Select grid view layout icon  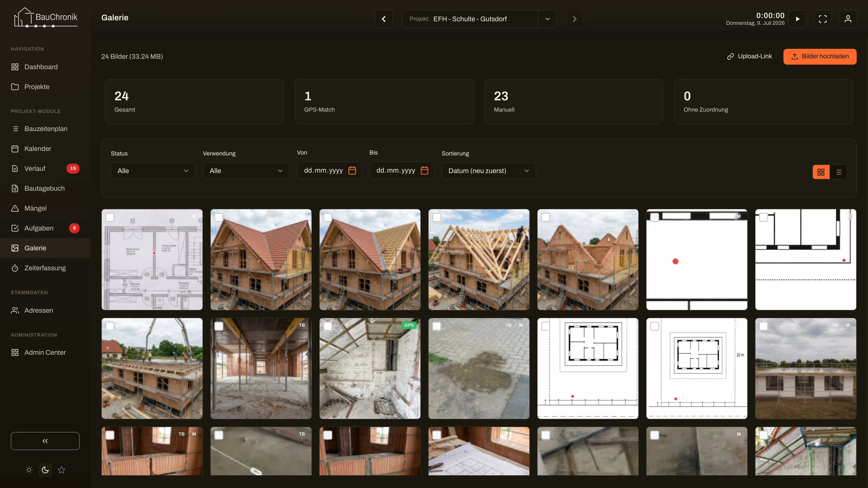click(x=821, y=172)
